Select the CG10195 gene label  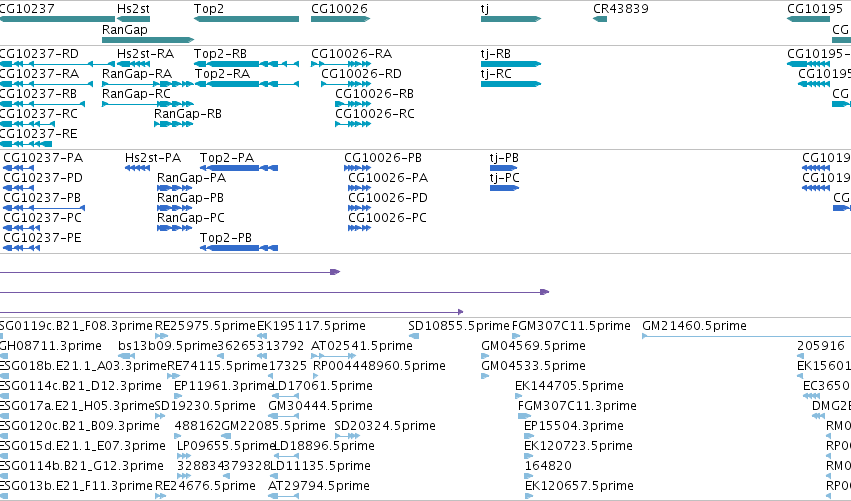pyautogui.click(x=815, y=9)
